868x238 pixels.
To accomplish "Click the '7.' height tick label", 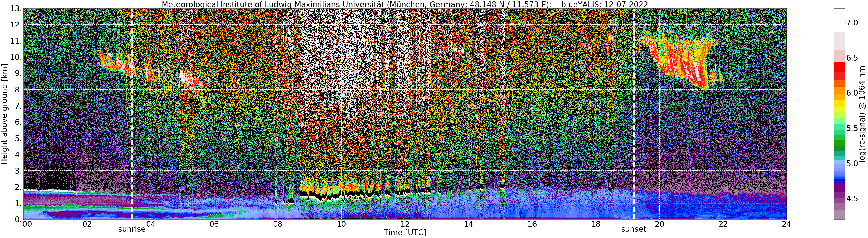I will click(18, 106).
